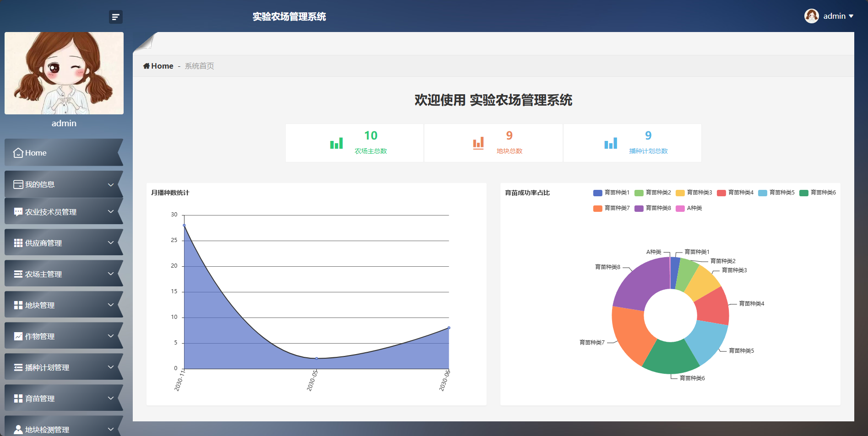Image resolution: width=868 pixels, height=436 pixels.
Task: Open the 供应商管理 sidebar menu
Action: tap(64, 242)
